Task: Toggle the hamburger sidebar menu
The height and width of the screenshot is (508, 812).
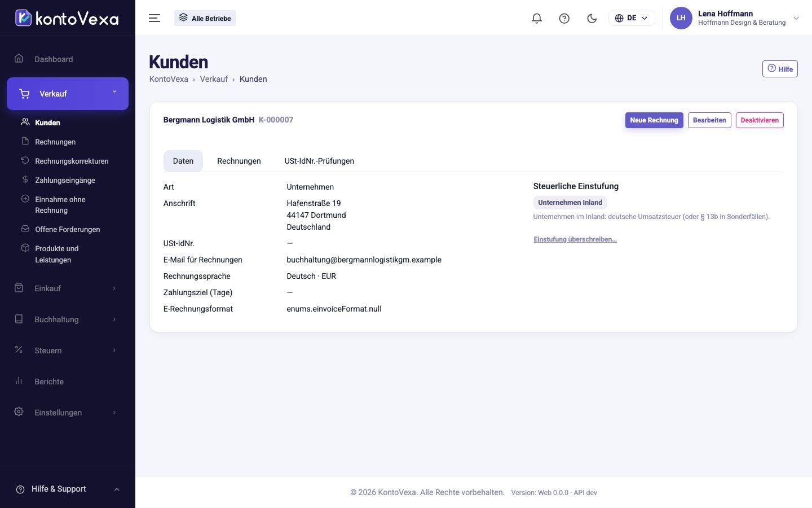Action: click(x=155, y=18)
